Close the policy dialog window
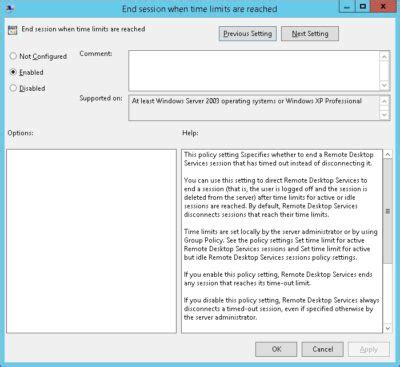The image size is (400, 367). coord(383,6)
